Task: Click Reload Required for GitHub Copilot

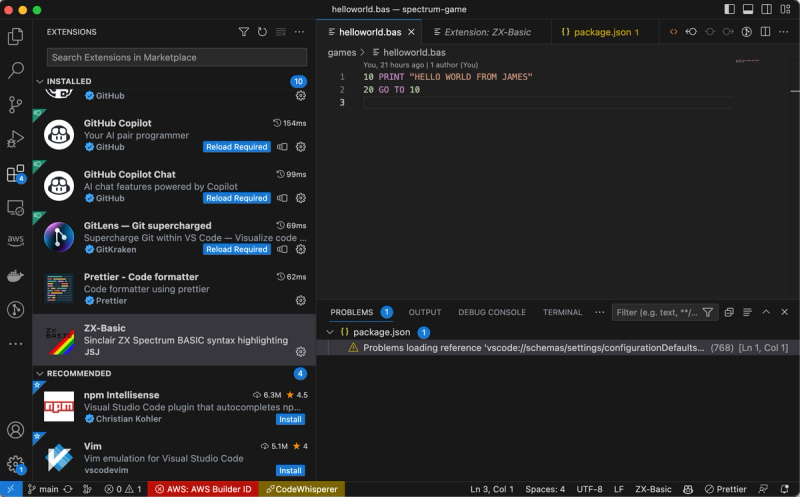Action: (x=237, y=147)
